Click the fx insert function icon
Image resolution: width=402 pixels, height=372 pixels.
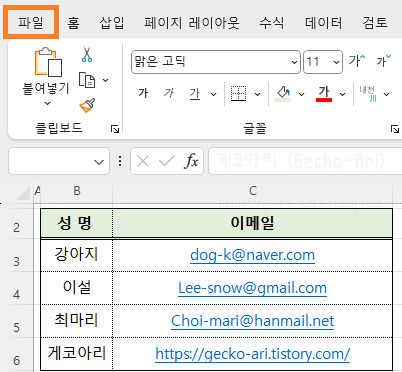coord(191,161)
